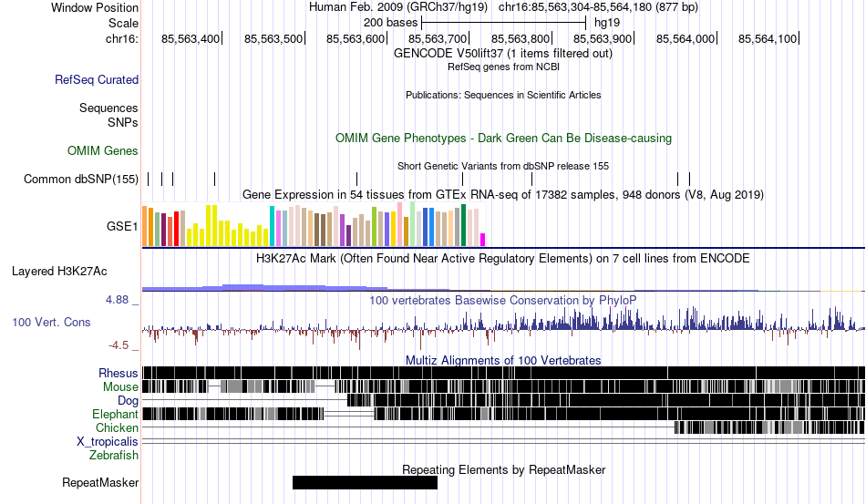866x504 pixels.
Task: Click the H3K27Ac Mark track title
Action: point(503,258)
